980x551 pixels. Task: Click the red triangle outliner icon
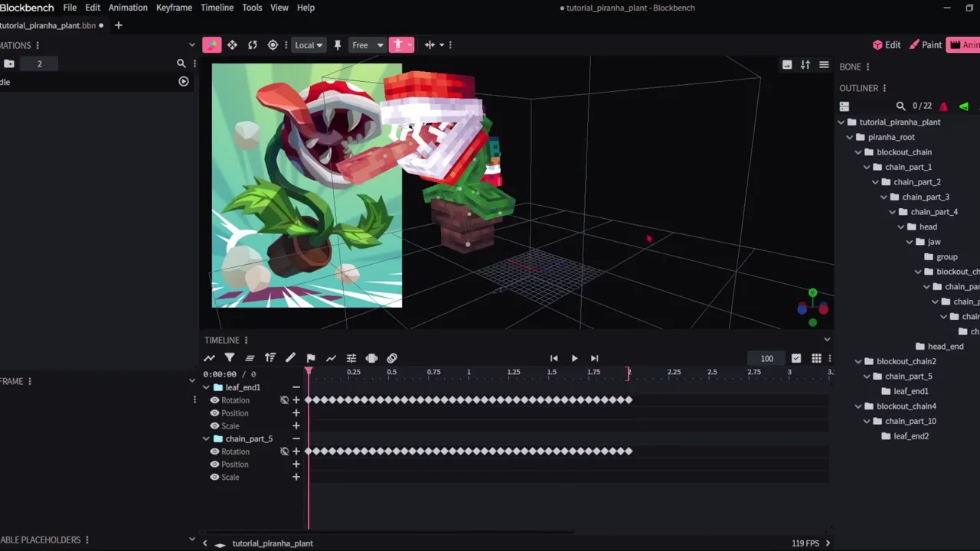point(943,106)
